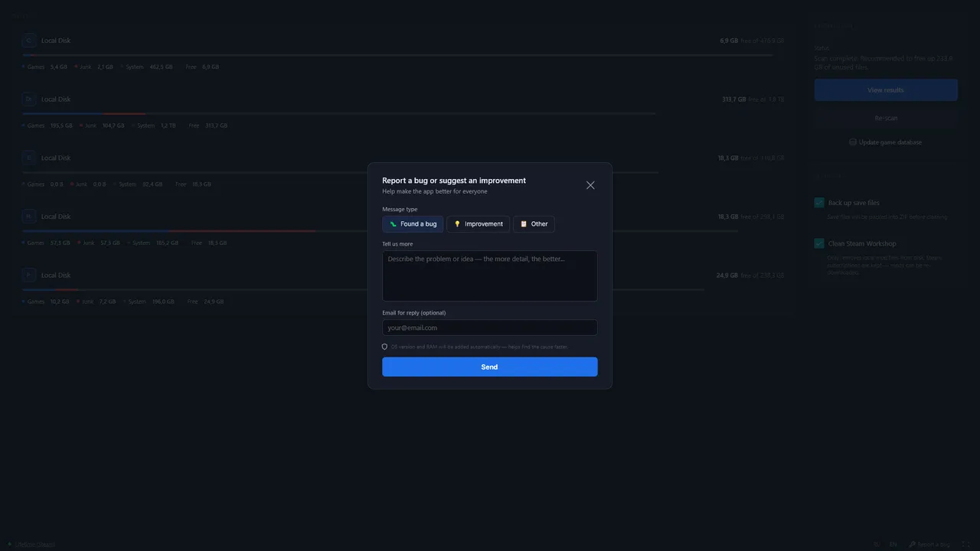
Task: Click the 'Email for reply (optional)' label
Action: click(414, 312)
